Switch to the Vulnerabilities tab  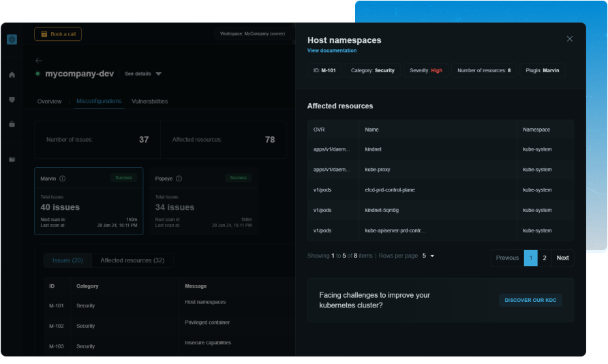tap(149, 102)
